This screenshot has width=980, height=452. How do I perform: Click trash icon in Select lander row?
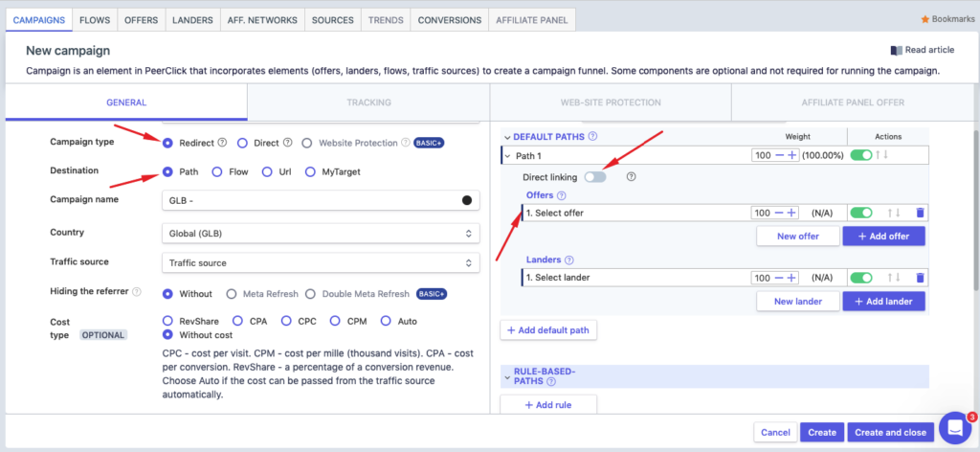(x=920, y=278)
